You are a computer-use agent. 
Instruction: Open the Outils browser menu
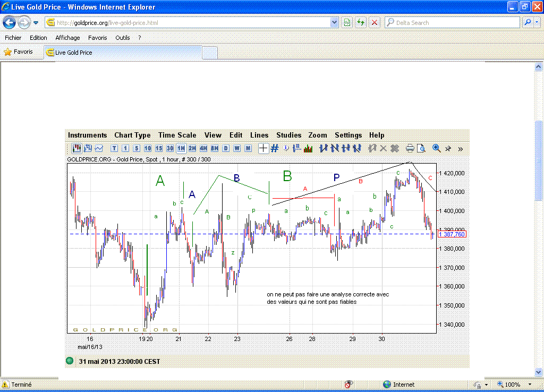point(123,38)
